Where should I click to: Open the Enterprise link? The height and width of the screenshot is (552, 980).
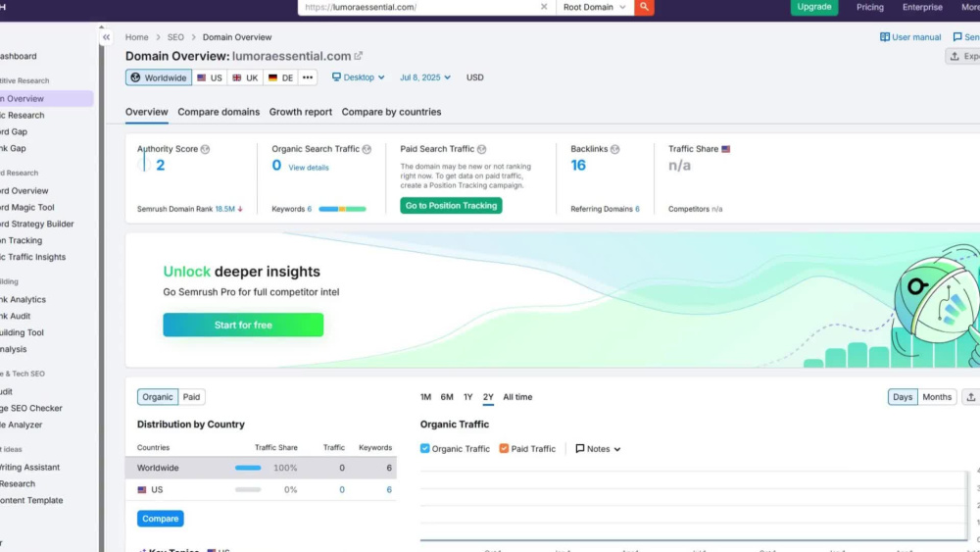922,7
